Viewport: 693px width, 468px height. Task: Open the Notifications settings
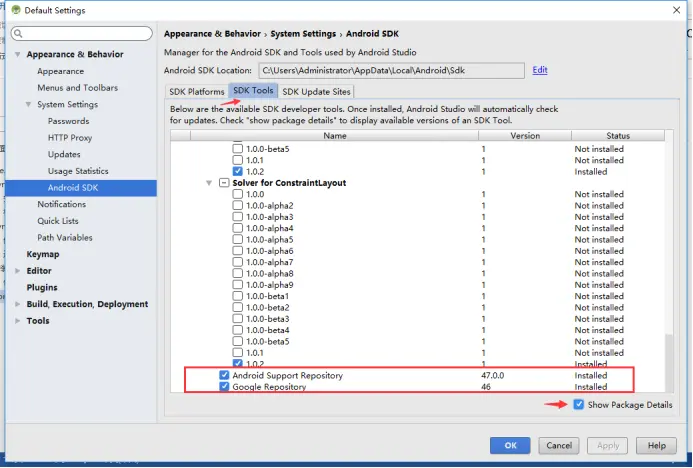pos(62,204)
